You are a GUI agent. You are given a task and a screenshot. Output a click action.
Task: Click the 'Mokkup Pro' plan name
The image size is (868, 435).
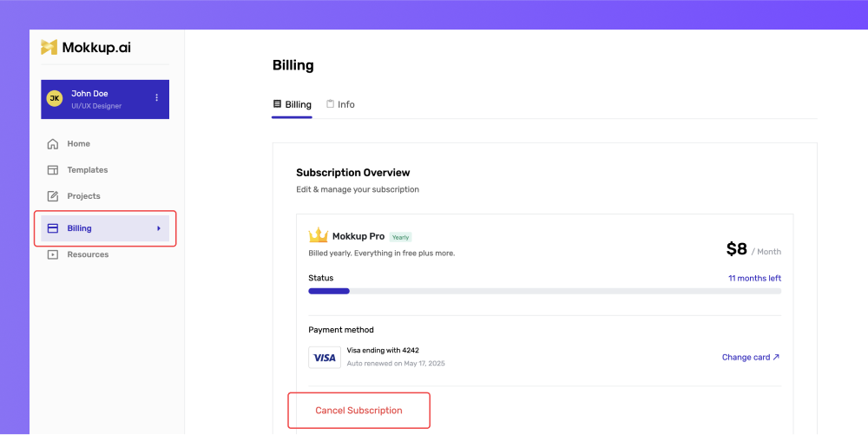click(358, 236)
